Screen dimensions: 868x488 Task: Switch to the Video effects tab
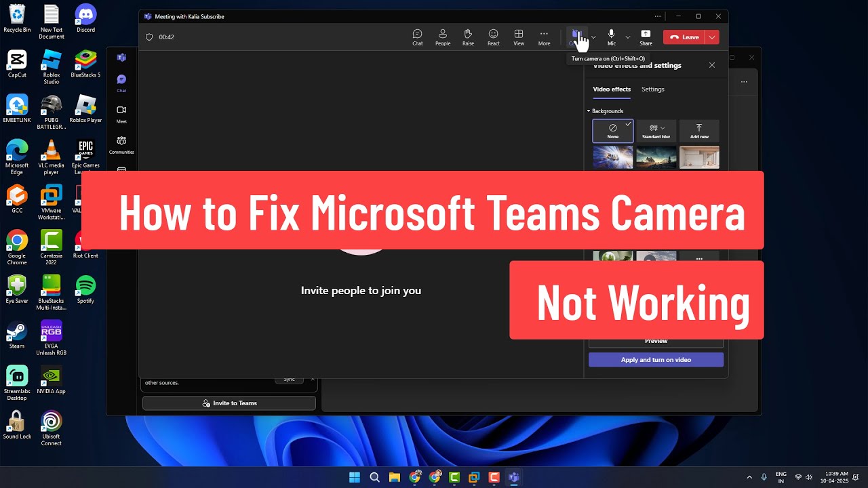tap(612, 89)
